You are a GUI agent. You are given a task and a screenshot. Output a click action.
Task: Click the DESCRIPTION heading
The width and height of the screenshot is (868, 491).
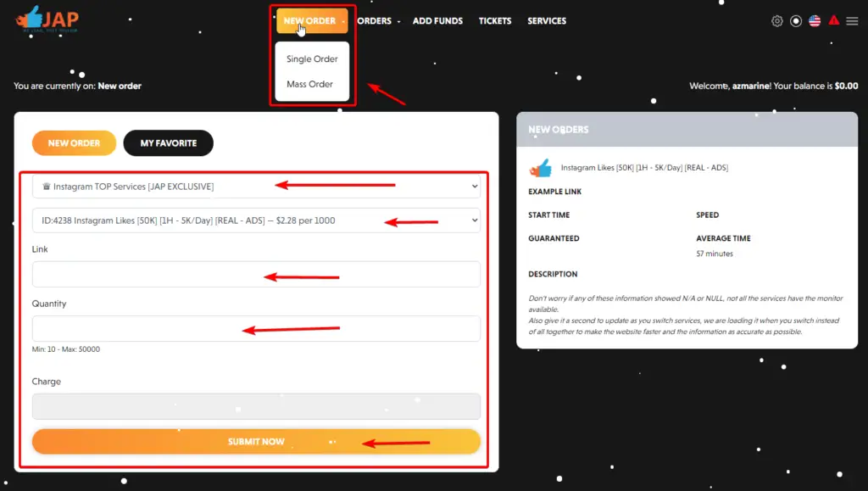click(x=553, y=274)
